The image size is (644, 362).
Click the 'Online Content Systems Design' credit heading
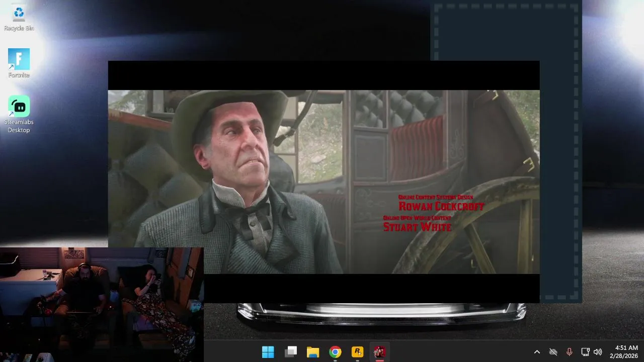pos(436,198)
